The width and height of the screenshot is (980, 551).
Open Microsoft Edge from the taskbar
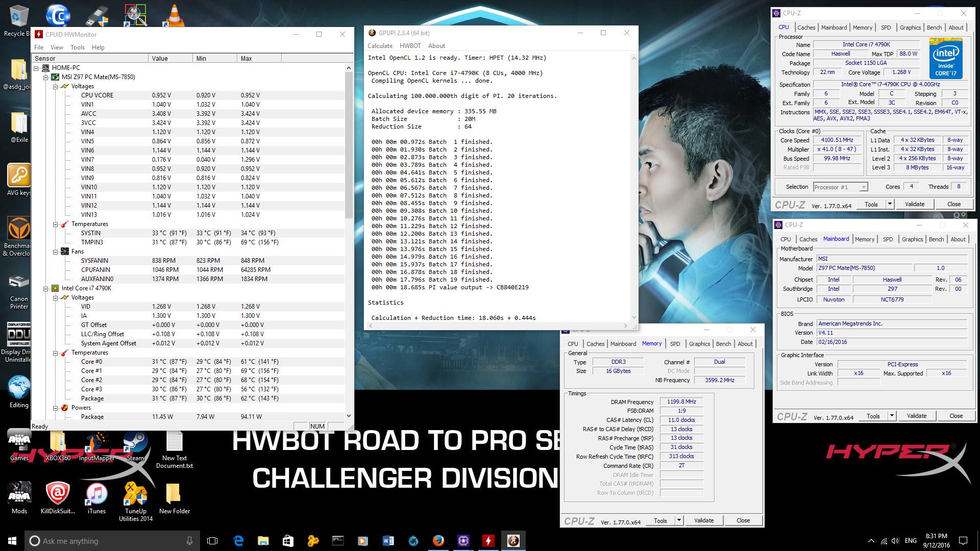pyautogui.click(x=238, y=541)
